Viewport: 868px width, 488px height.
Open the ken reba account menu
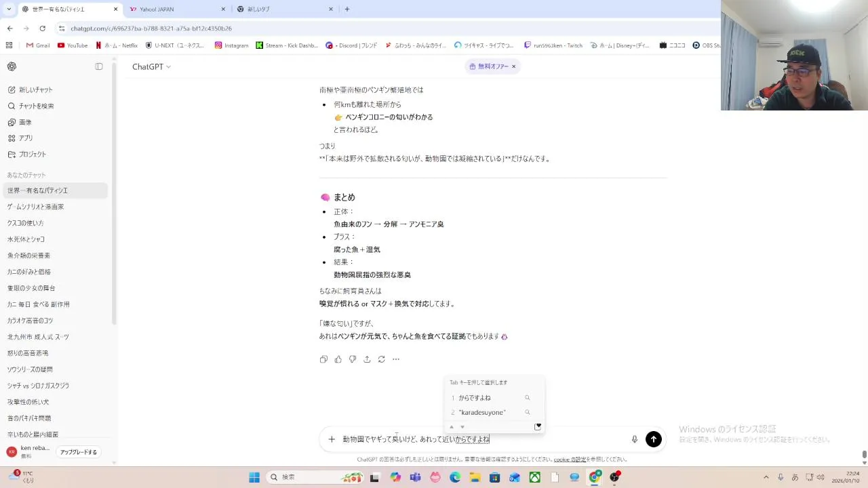28,451
